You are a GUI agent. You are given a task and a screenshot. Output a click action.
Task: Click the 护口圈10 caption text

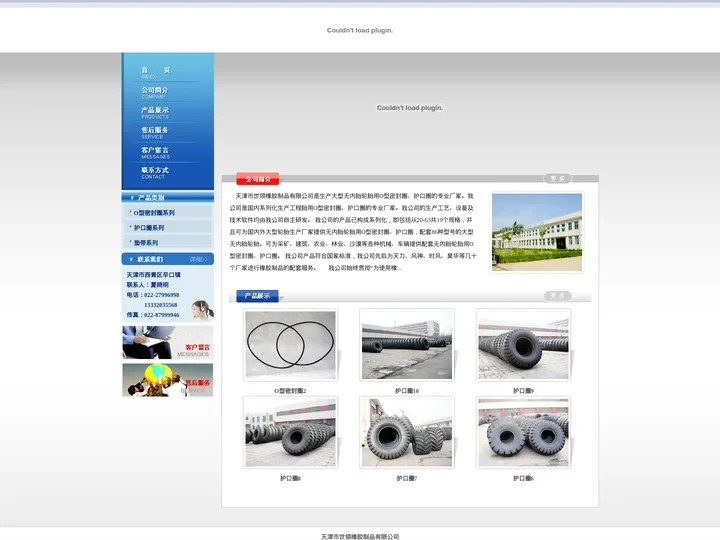pos(407,391)
